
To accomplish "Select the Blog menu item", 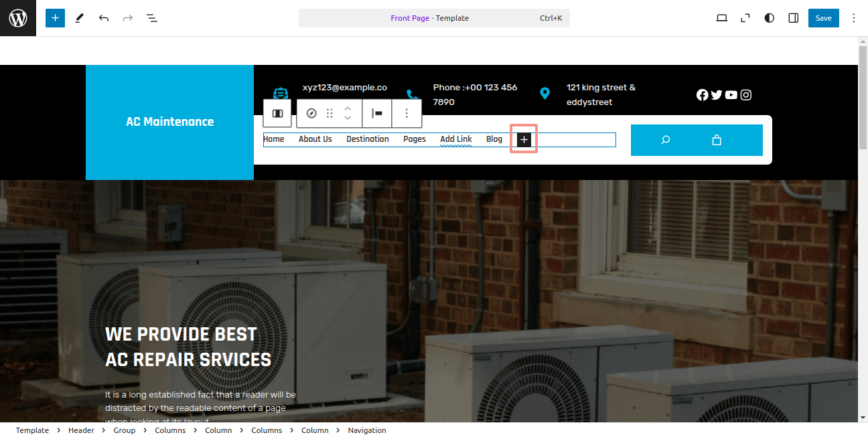I will point(494,139).
